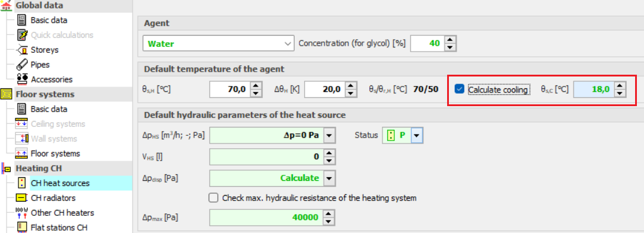
Task: Click the Basic data icon under Floor systems
Action: click(22, 109)
